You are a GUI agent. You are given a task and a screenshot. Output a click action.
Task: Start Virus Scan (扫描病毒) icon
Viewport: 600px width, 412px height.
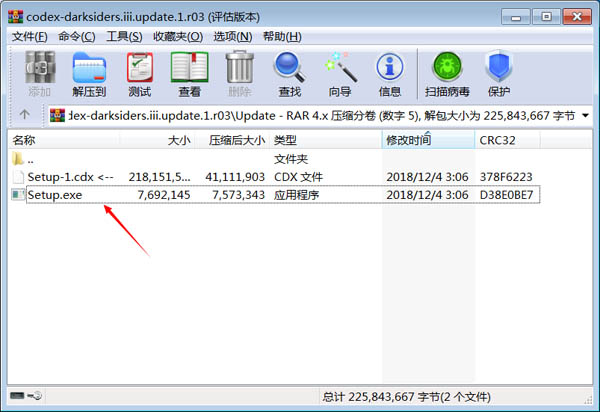447,73
